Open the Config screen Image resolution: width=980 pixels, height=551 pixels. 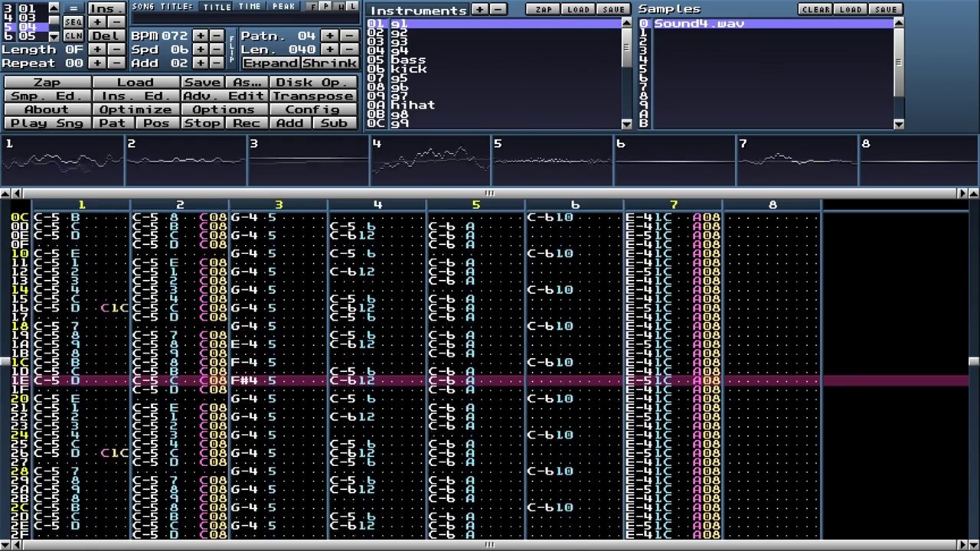313,109
